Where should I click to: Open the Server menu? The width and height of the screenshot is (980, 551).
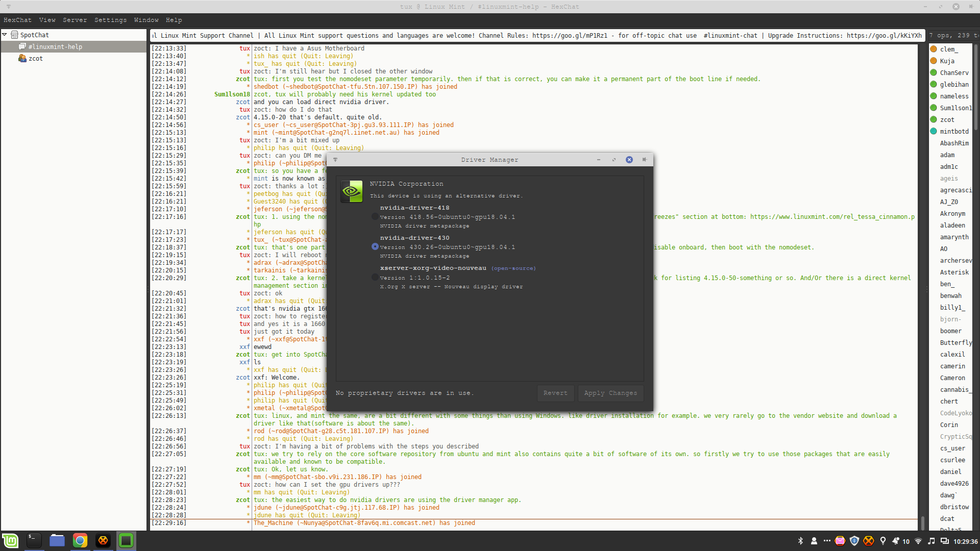(75, 20)
